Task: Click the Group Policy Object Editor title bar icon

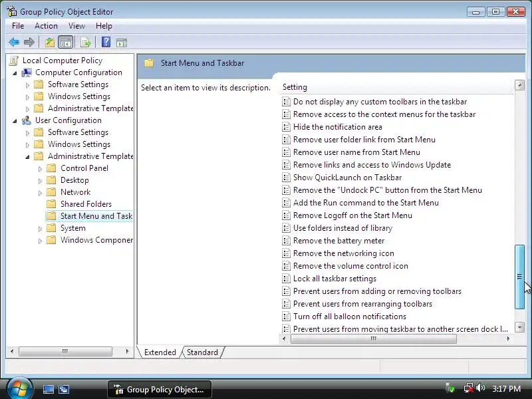Action: [12, 11]
